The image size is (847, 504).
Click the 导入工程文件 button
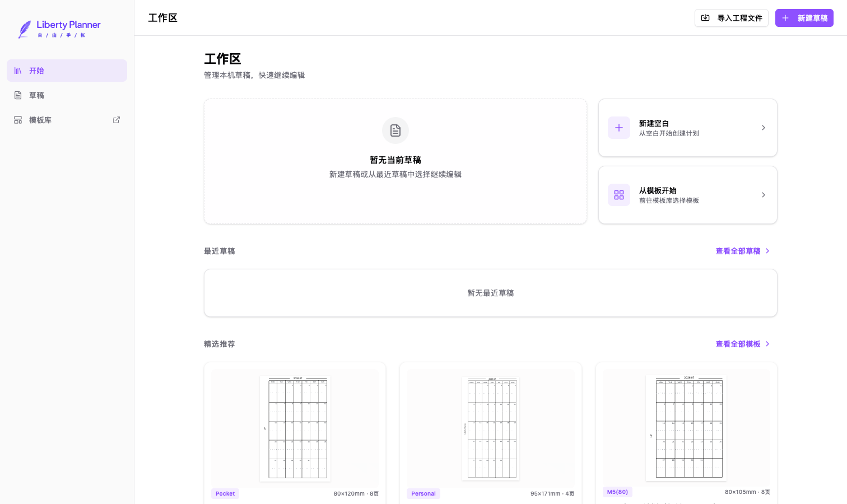point(731,18)
